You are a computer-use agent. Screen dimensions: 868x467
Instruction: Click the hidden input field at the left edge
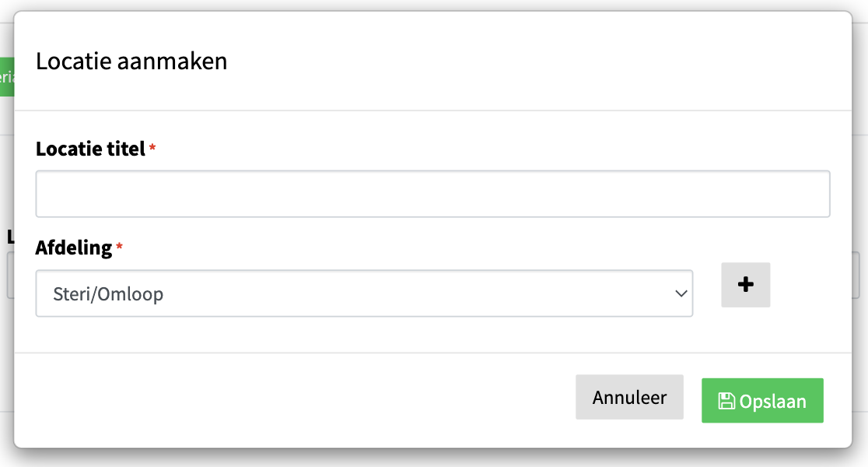pyautogui.click(x=10, y=276)
